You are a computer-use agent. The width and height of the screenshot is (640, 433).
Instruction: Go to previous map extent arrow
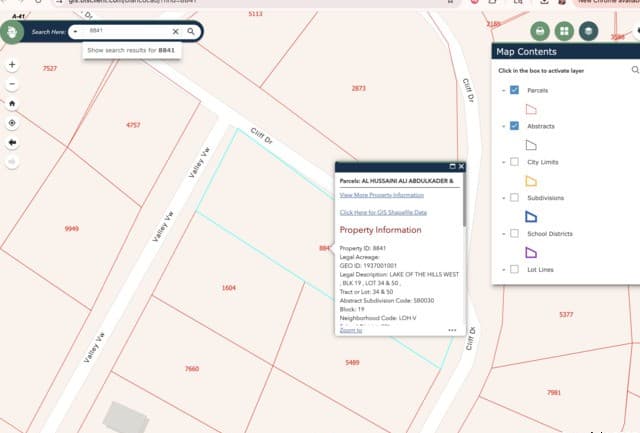[12, 142]
